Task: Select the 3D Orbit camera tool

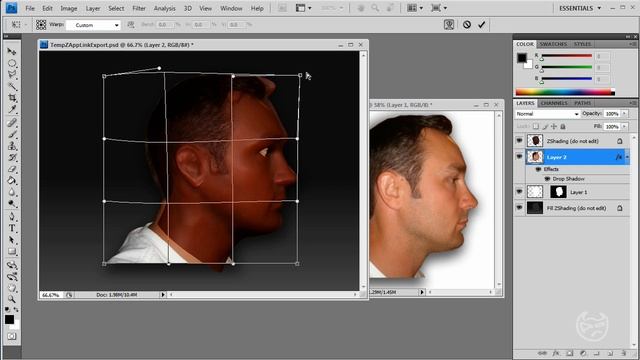Action: (x=11, y=277)
